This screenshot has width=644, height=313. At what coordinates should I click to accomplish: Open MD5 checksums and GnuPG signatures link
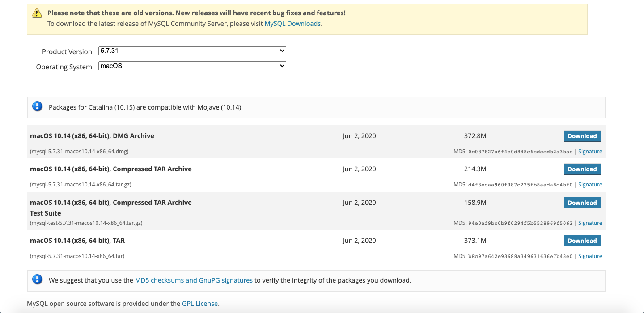click(x=194, y=280)
